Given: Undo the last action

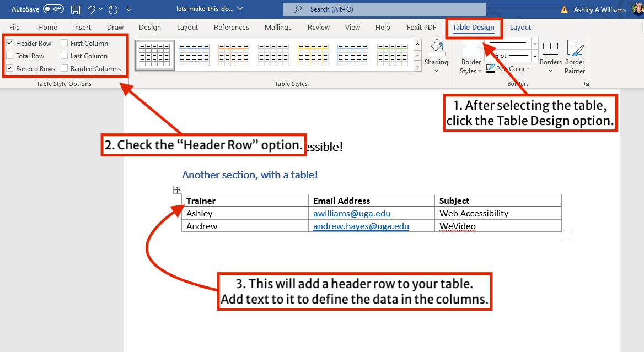Looking at the screenshot, I should pyautogui.click(x=92, y=9).
